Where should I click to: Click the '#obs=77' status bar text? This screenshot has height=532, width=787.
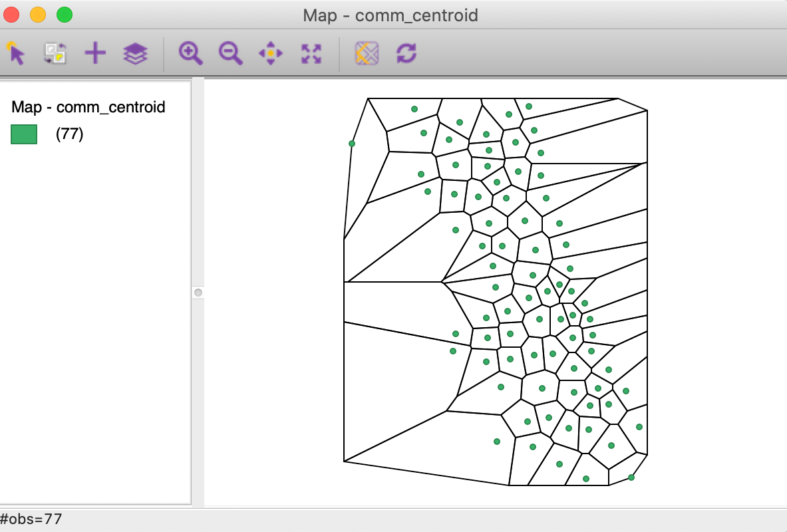tap(31, 519)
